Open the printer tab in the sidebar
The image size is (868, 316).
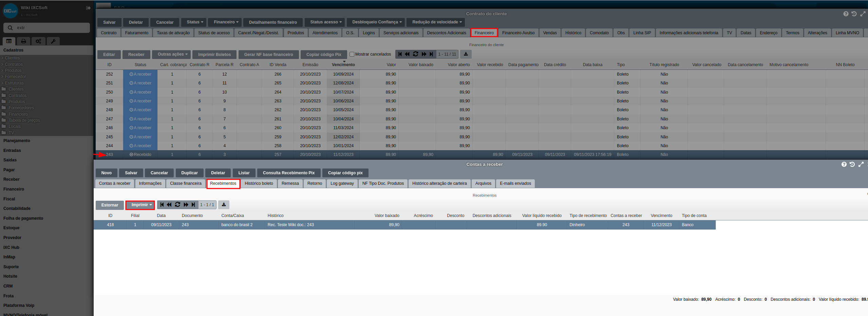(x=23, y=41)
